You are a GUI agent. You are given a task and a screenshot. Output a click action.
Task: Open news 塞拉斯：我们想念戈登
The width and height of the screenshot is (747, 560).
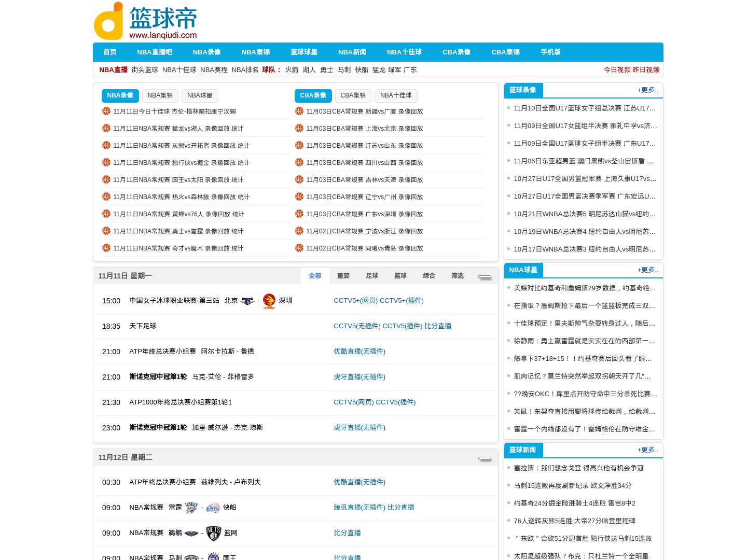(579, 468)
